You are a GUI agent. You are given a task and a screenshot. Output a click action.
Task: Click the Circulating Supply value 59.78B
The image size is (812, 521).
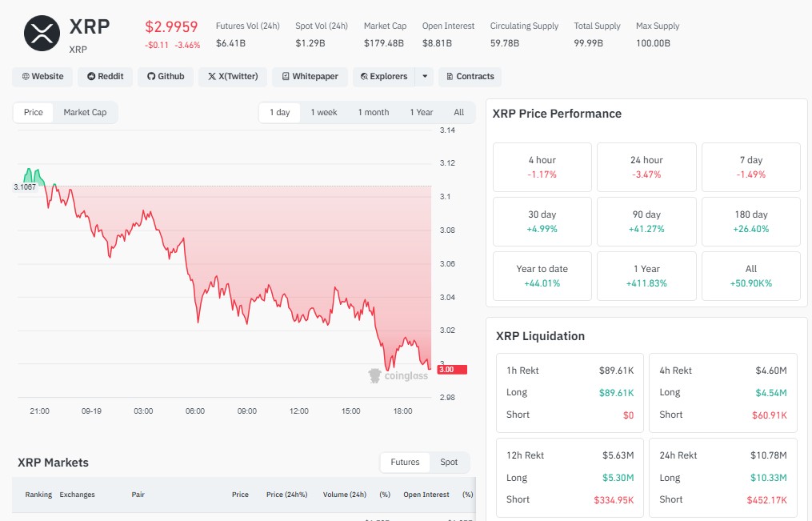[505, 43]
